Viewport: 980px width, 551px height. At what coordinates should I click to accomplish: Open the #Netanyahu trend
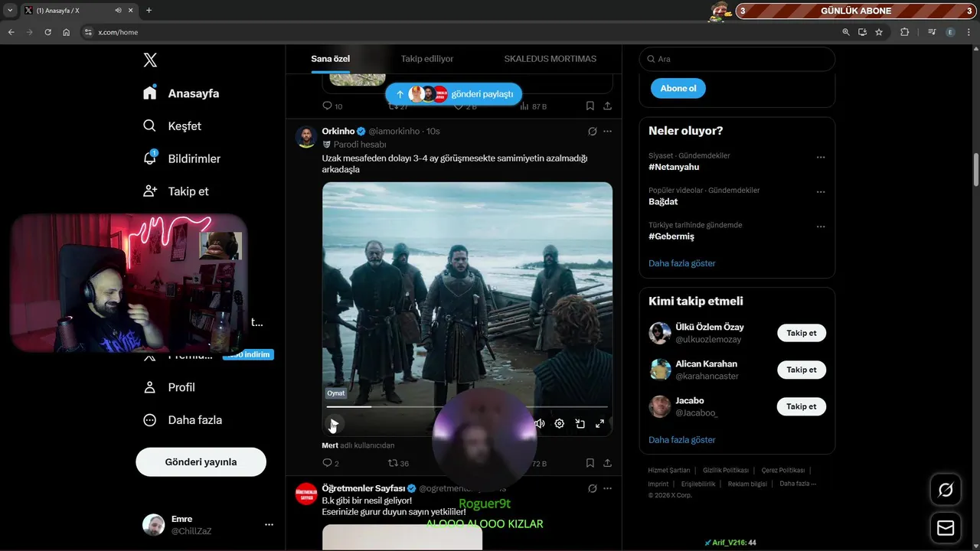[674, 167]
